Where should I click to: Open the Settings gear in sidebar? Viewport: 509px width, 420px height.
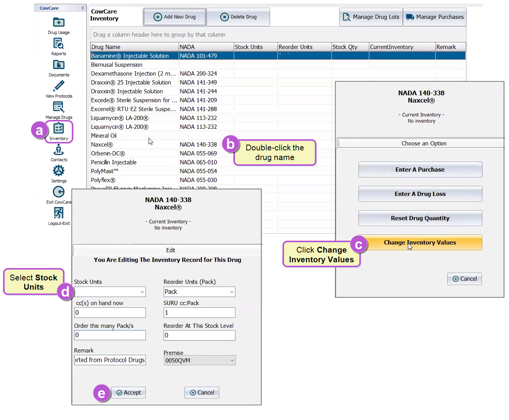tap(59, 174)
